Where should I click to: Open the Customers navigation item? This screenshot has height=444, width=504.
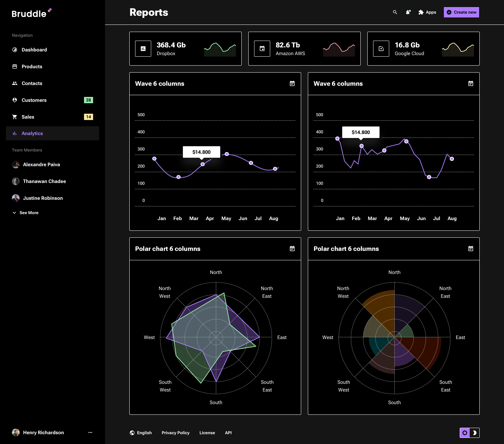(x=34, y=100)
